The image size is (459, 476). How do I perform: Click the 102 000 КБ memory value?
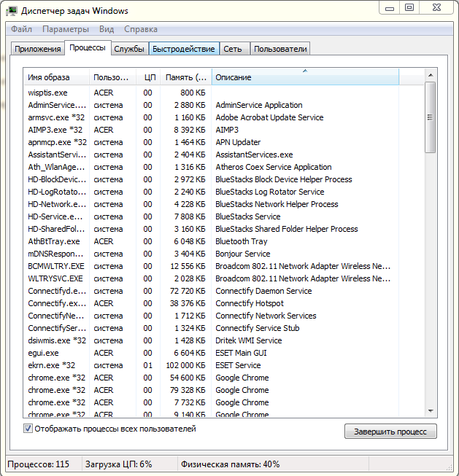click(x=186, y=365)
